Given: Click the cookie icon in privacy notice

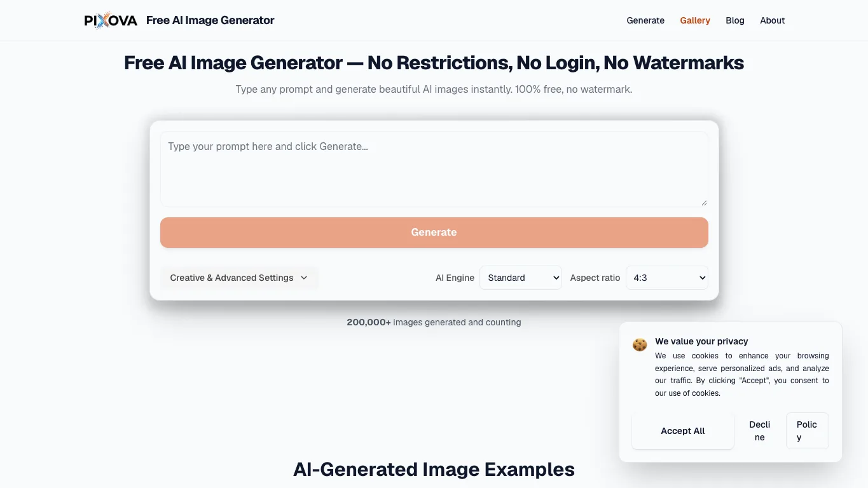Looking at the screenshot, I should (640, 344).
